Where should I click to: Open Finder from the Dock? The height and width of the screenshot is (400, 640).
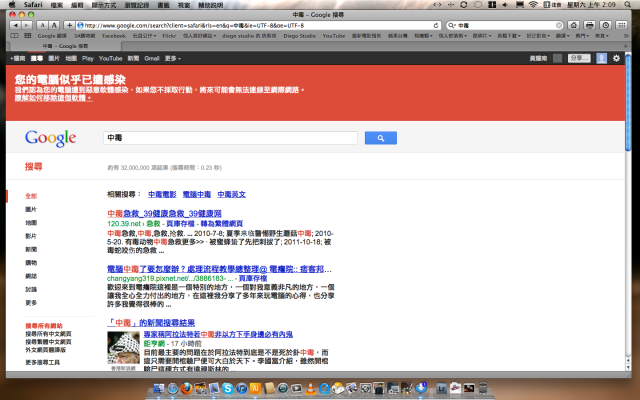coord(158,388)
